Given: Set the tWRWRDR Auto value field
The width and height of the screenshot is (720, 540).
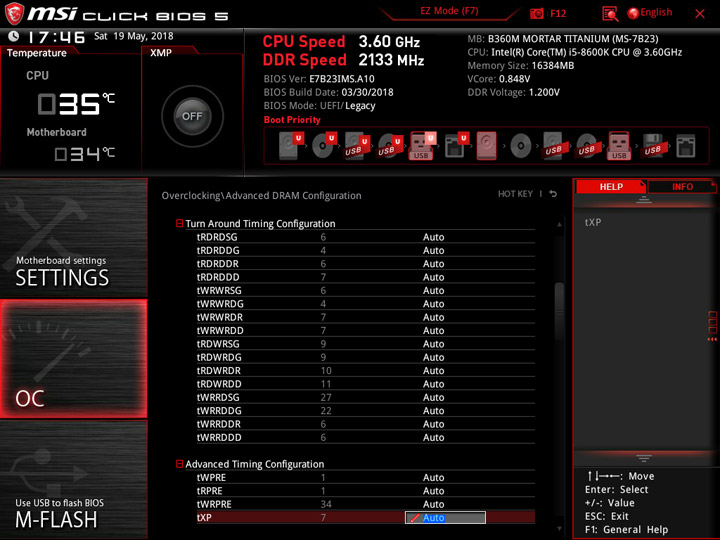Looking at the screenshot, I should click(x=433, y=317).
